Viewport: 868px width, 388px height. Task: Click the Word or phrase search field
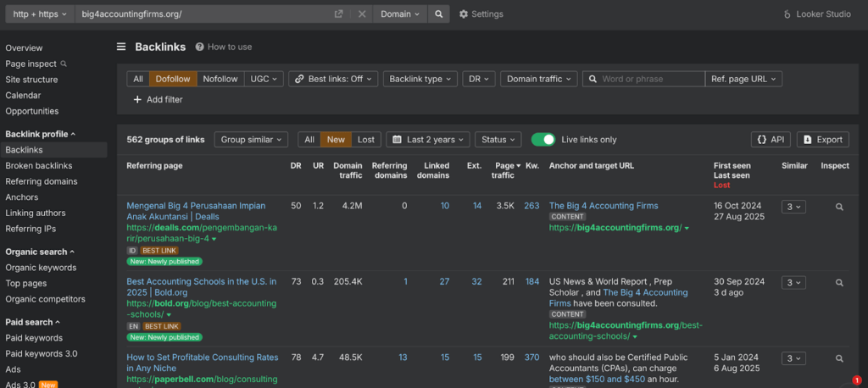pyautogui.click(x=649, y=79)
